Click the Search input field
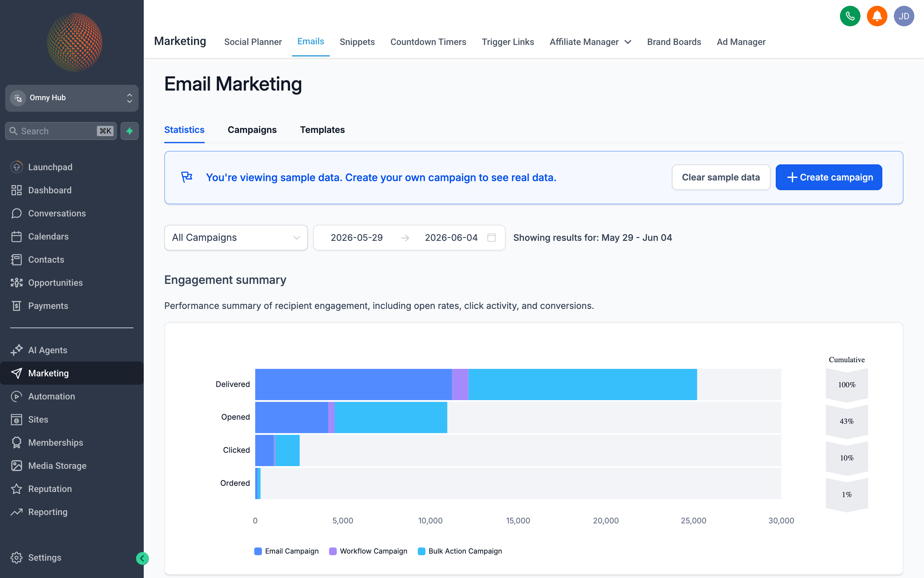This screenshot has width=924, height=578. pos(61,131)
